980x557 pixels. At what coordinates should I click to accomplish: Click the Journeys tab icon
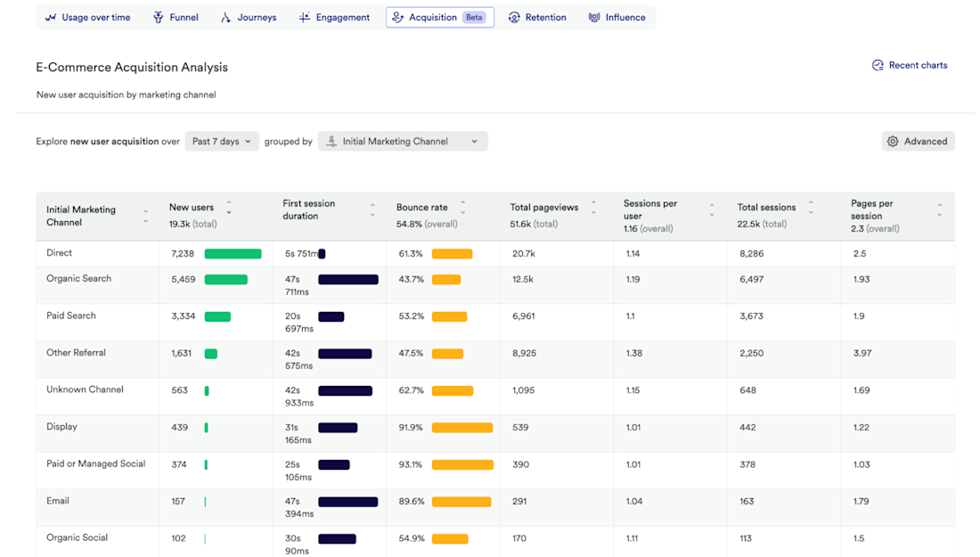pyautogui.click(x=226, y=18)
